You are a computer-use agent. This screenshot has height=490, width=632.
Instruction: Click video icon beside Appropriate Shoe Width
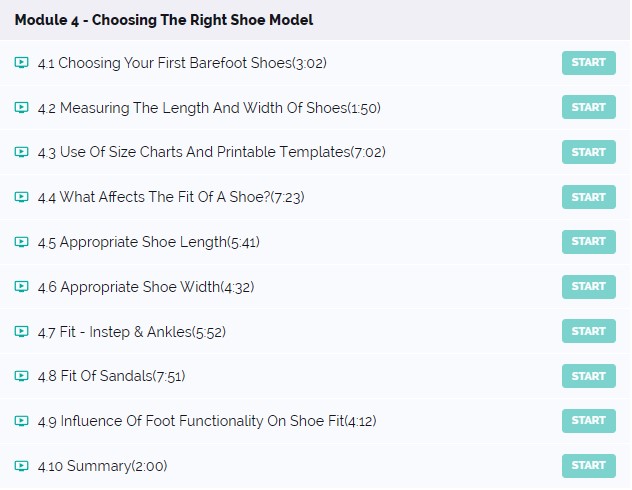click(21, 287)
